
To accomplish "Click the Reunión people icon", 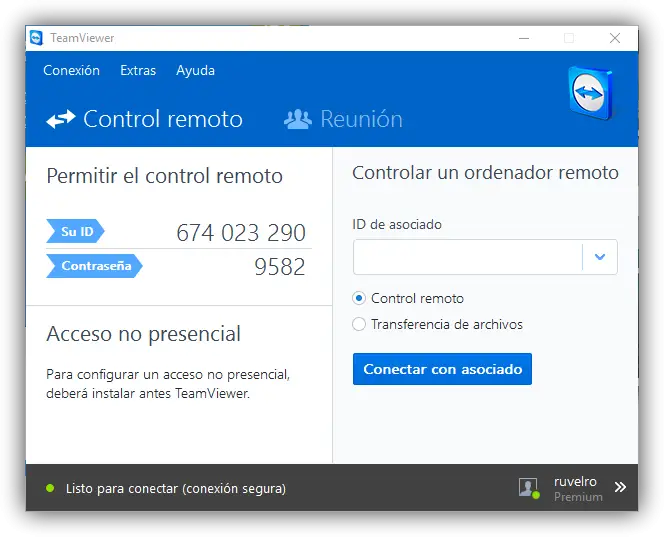I will coord(298,119).
